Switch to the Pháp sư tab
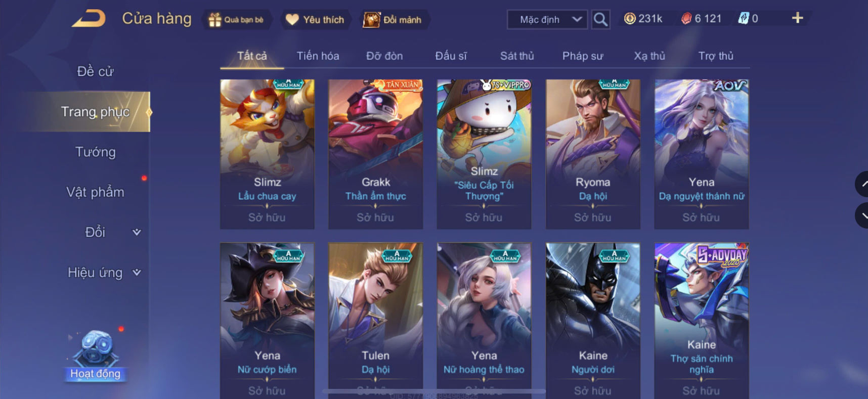The width and height of the screenshot is (868, 399). (x=583, y=56)
